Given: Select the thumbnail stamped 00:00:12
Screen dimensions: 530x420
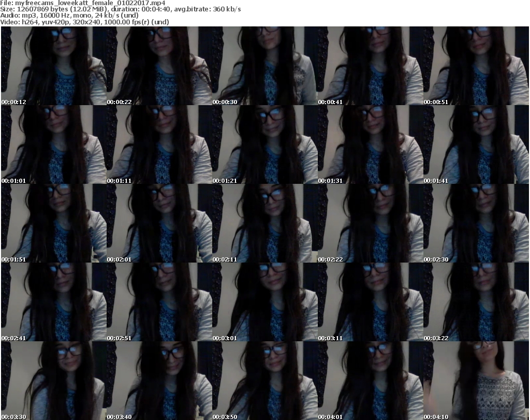Looking at the screenshot, I should point(54,66).
